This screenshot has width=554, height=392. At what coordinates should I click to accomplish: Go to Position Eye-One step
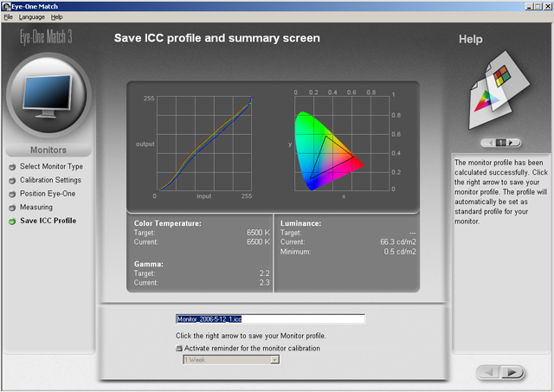(x=48, y=194)
